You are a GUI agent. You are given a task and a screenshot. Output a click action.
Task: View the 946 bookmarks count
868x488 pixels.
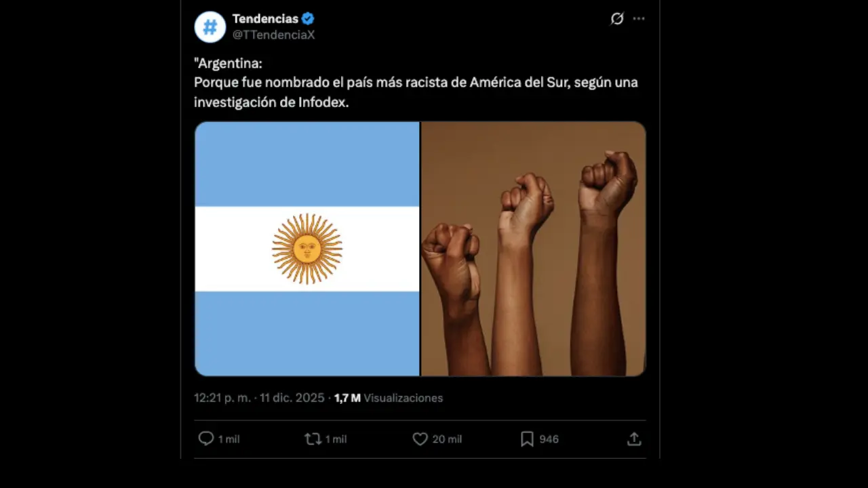point(549,439)
